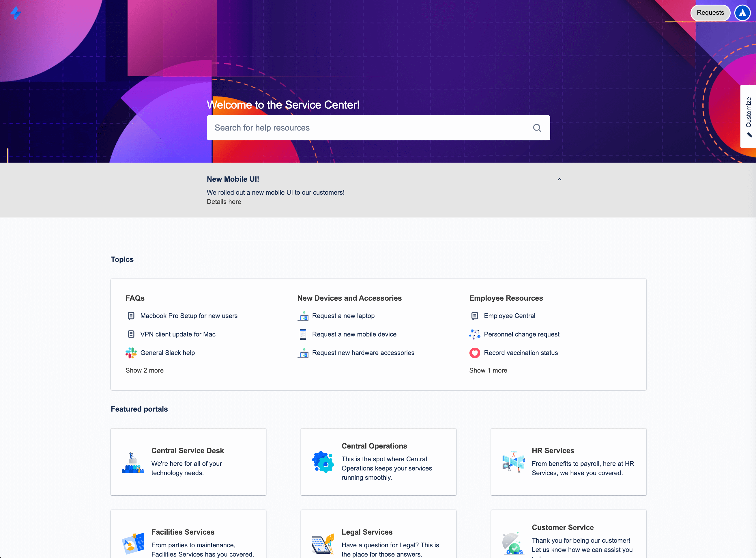Toggle the Customize panel open
The height and width of the screenshot is (558, 756).
tap(749, 116)
